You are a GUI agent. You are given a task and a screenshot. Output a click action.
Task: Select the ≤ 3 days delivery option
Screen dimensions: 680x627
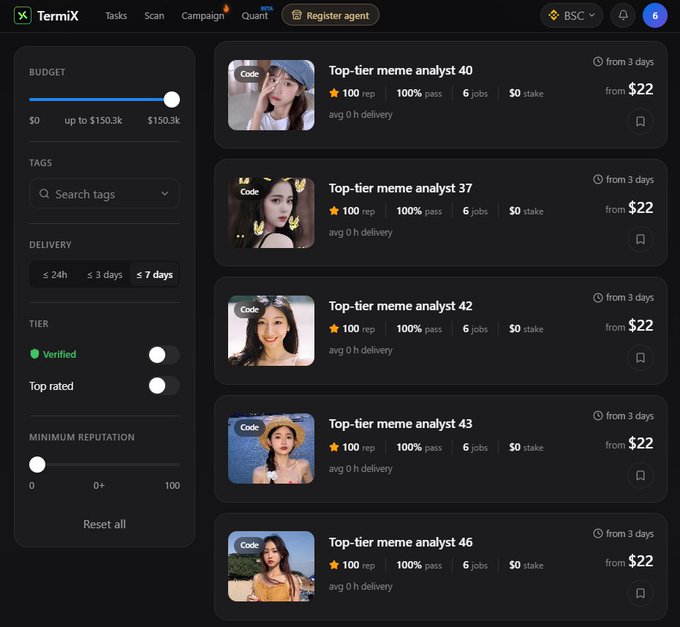pyautogui.click(x=105, y=274)
